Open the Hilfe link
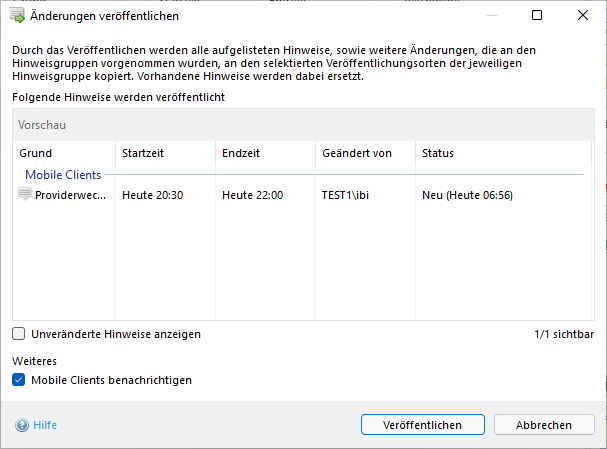This screenshot has height=449, width=607. 45,425
